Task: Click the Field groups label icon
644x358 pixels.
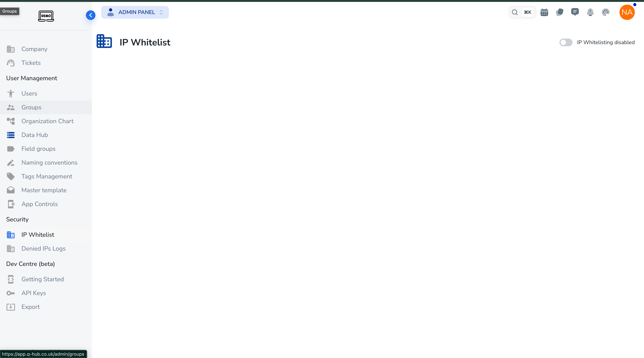Action: (11, 149)
